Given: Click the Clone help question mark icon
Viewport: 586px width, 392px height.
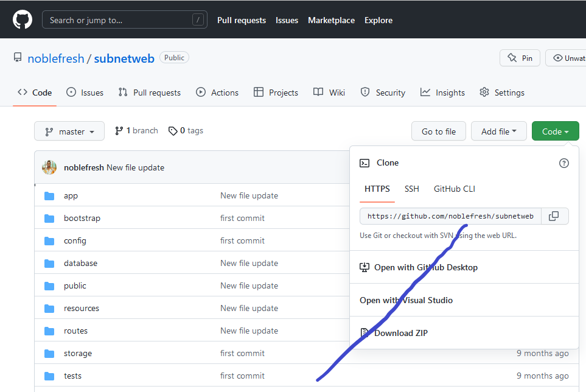Looking at the screenshot, I should click(x=563, y=163).
